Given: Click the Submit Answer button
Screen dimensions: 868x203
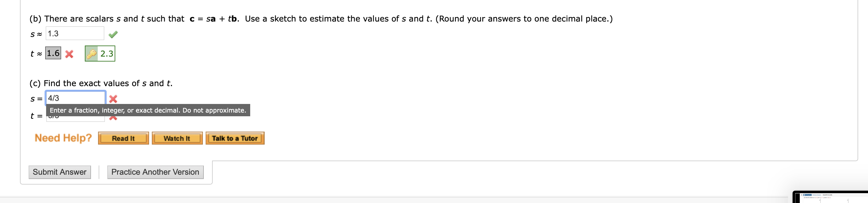Looking at the screenshot, I should (60, 172).
